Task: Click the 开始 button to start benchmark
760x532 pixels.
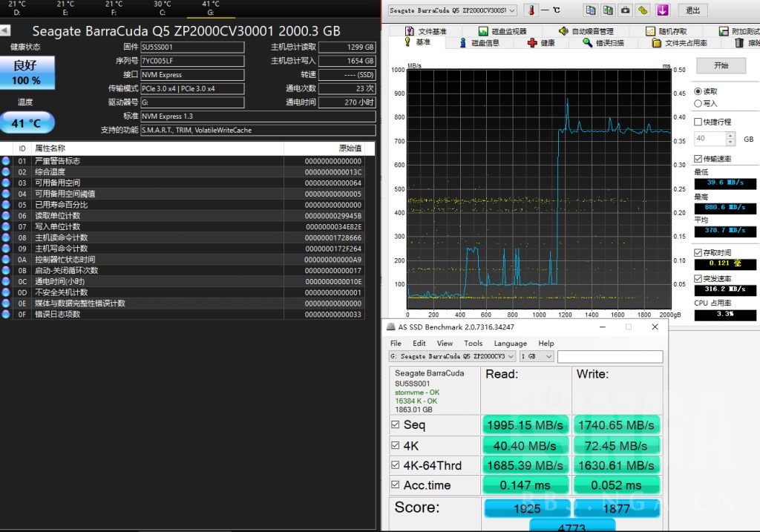Action: (x=722, y=65)
